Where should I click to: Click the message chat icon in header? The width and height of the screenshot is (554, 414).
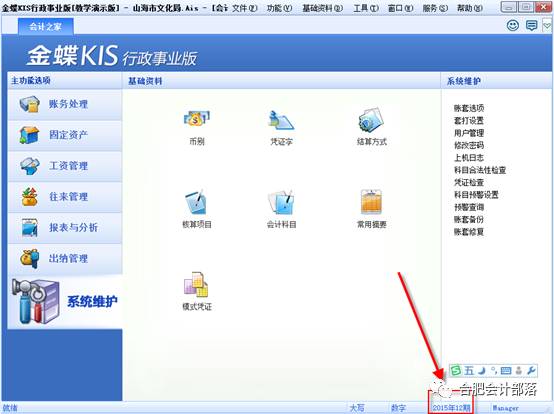coord(531,25)
